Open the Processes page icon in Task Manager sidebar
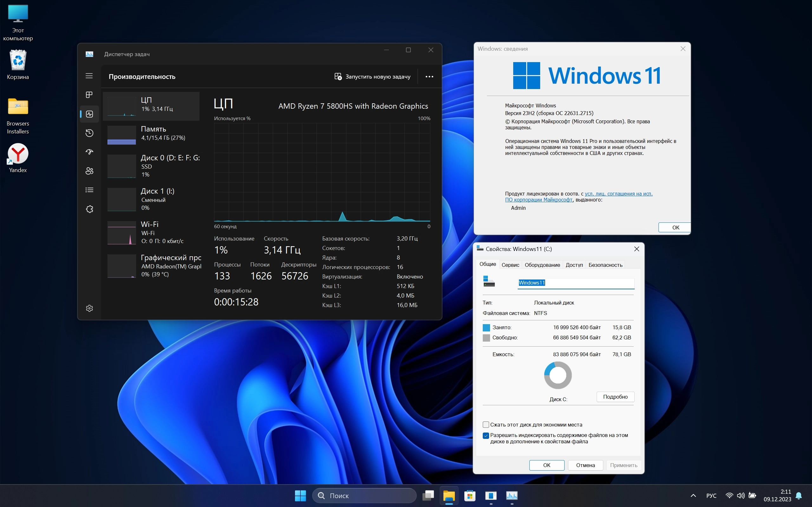The image size is (812, 507). 89,95
